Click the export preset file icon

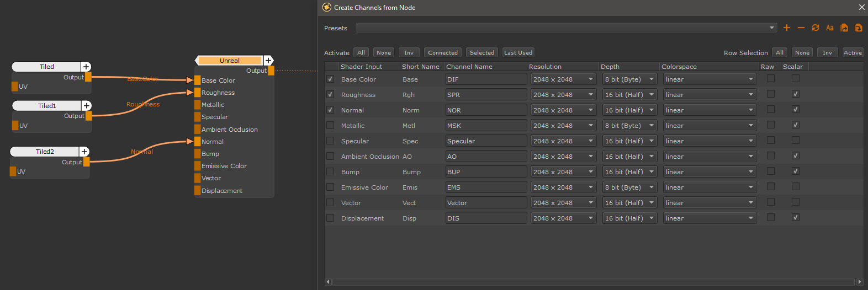[x=844, y=28]
